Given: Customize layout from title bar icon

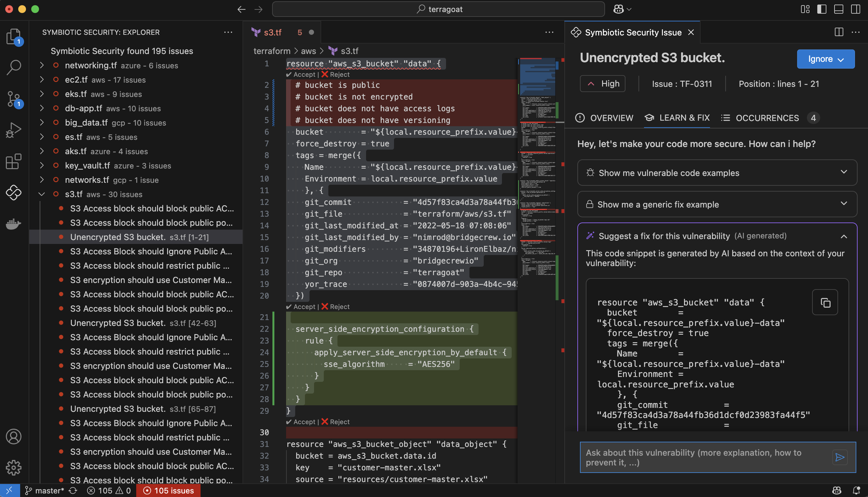Looking at the screenshot, I should coord(805,9).
